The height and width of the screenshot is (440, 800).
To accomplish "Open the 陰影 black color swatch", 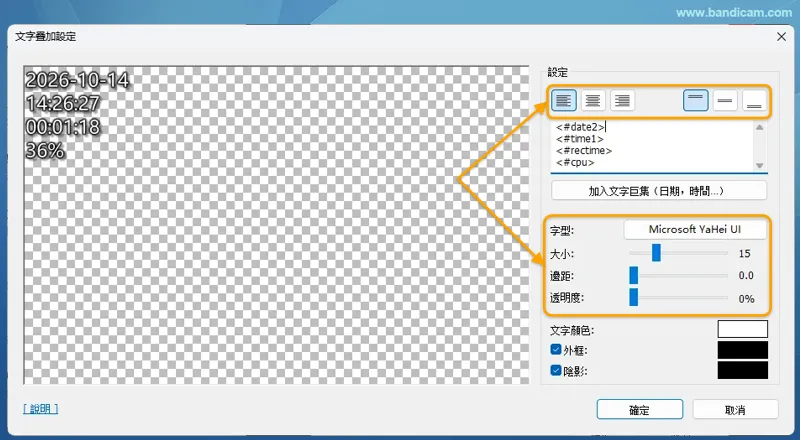I will pyautogui.click(x=742, y=370).
